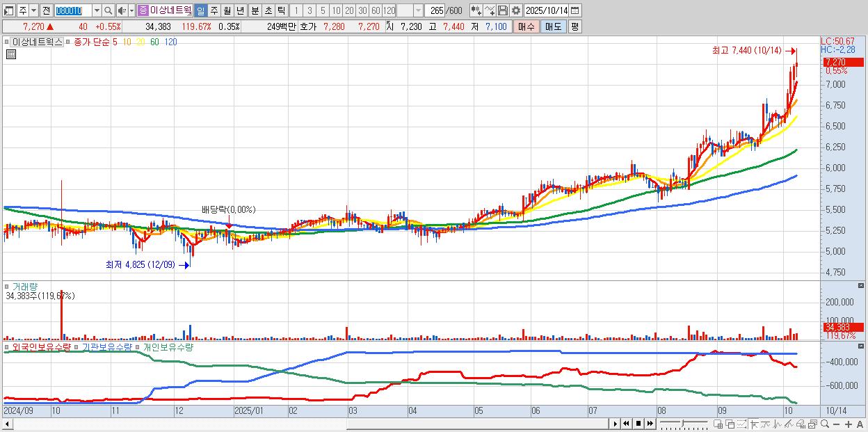Select the 10 interval button
This screenshot has width=868, height=432.
click(x=336, y=10)
